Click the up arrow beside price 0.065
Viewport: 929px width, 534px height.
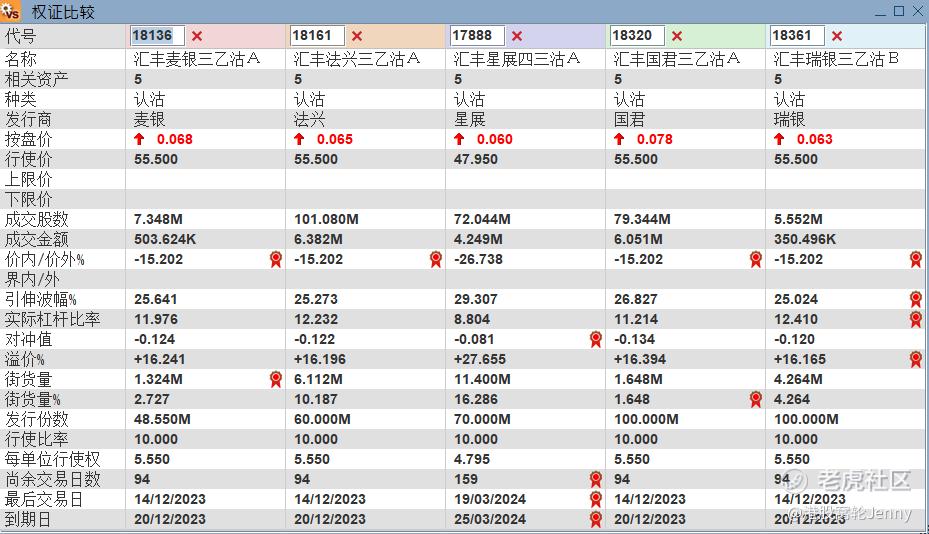point(299,139)
